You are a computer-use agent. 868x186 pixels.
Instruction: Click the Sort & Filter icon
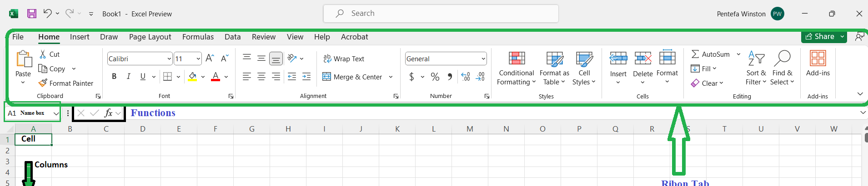pos(756,59)
